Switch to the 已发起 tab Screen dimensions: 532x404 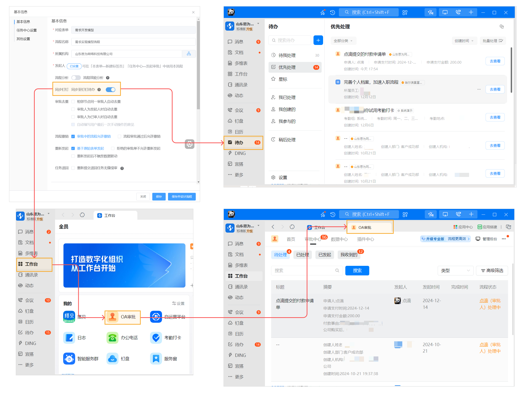tap(325, 255)
